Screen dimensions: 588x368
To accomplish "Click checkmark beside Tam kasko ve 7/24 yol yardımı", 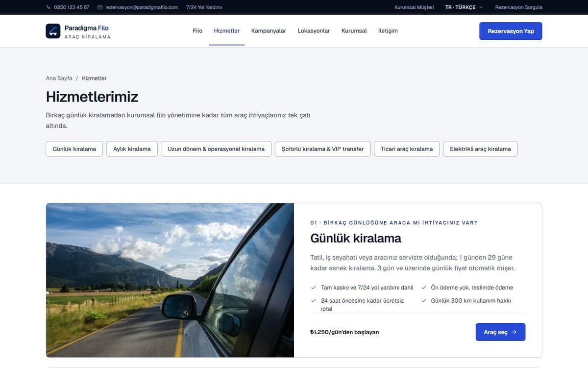I will 314,288.
